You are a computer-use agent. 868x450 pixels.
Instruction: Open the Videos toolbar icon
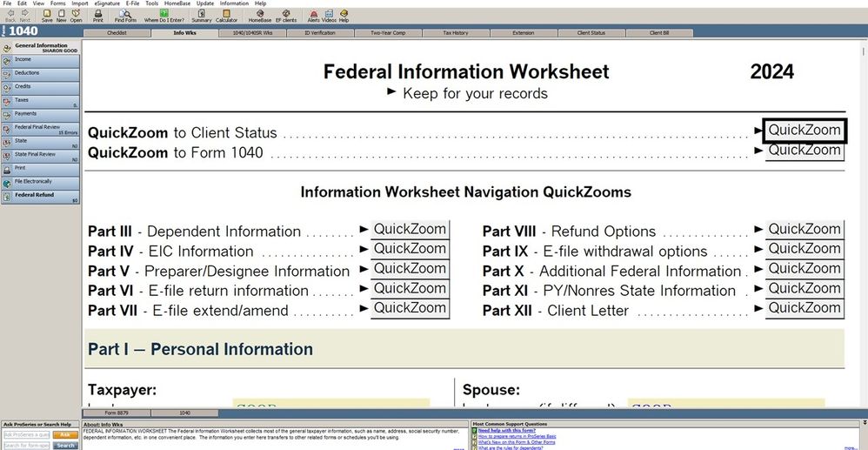(329, 16)
